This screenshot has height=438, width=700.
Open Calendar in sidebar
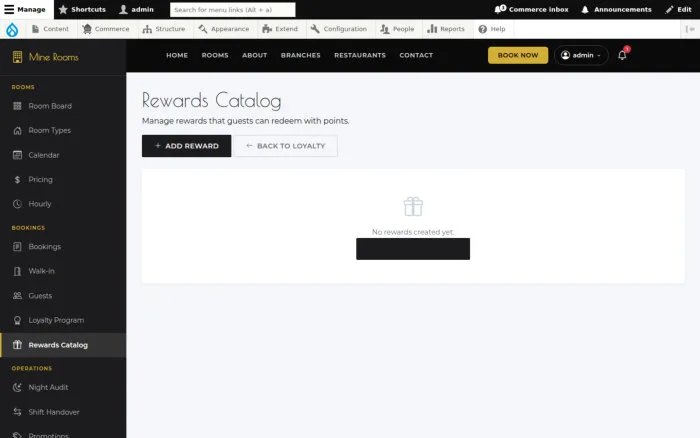[x=63, y=155]
